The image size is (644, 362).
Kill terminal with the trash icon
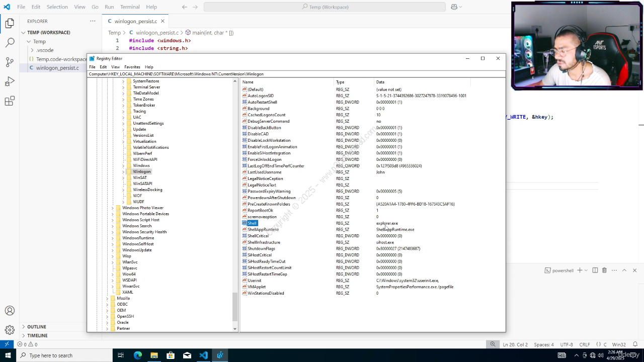[x=605, y=270]
